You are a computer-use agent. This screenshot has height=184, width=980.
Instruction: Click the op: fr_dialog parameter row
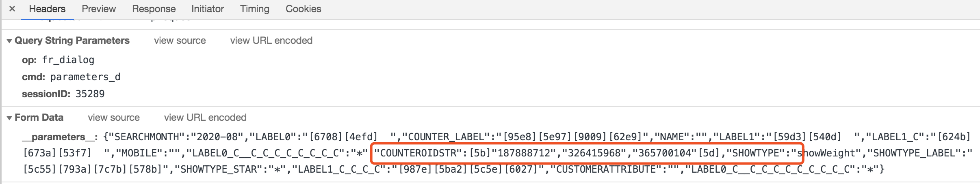[x=58, y=60]
